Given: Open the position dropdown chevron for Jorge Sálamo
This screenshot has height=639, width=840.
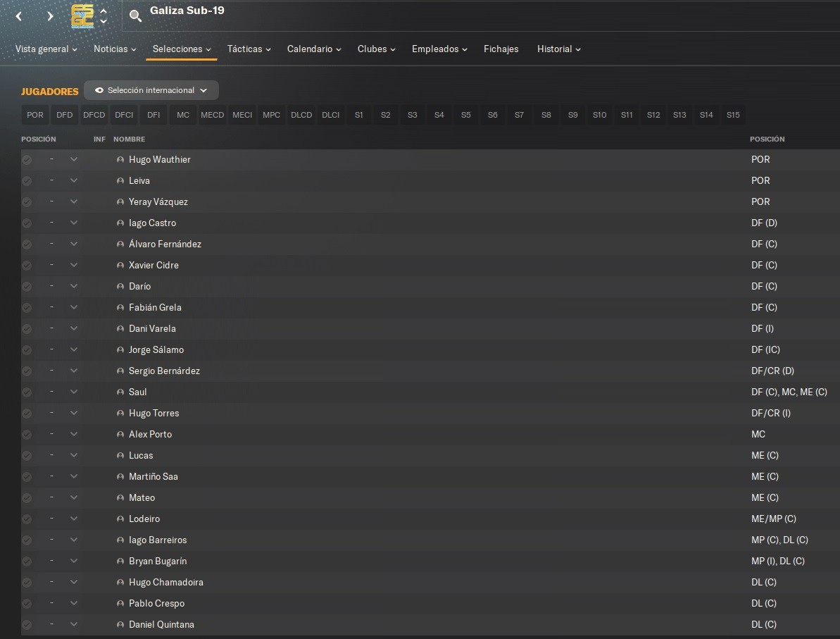Looking at the screenshot, I should tap(74, 349).
